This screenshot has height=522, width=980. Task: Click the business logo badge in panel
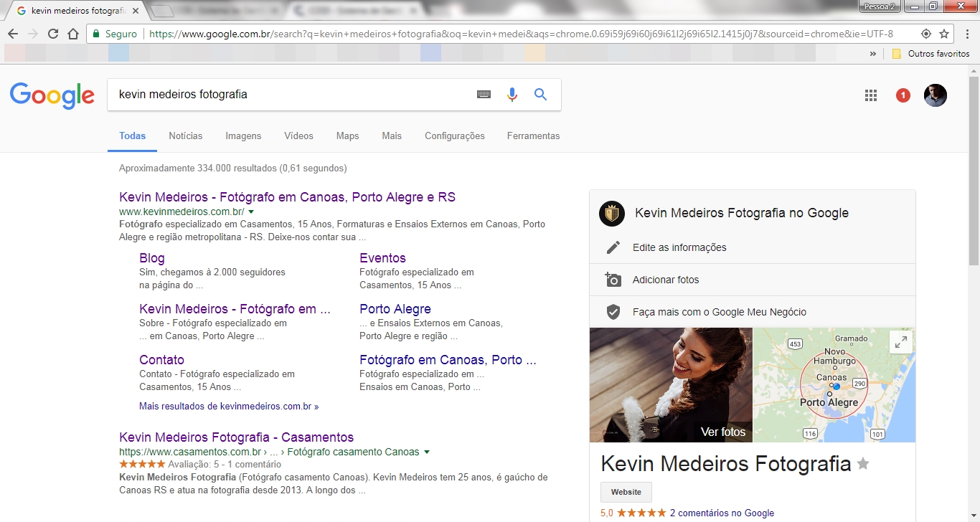click(x=612, y=214)
